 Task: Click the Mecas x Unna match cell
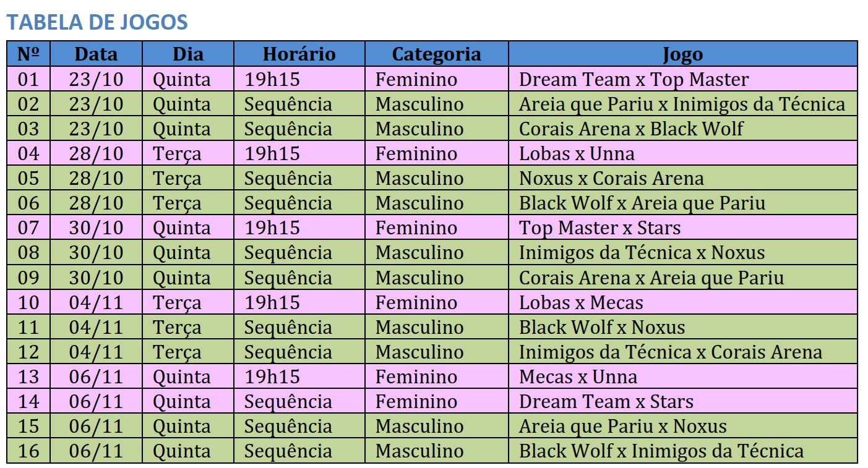click(578, 377)
